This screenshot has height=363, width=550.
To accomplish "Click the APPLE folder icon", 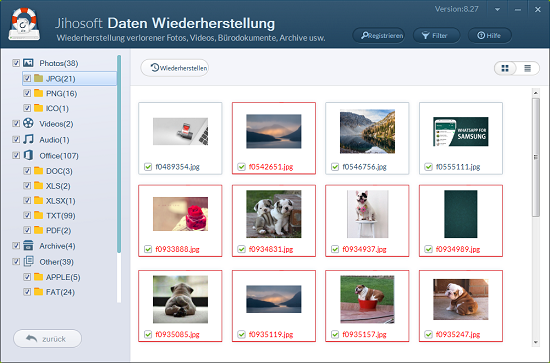I will [39, 277].
